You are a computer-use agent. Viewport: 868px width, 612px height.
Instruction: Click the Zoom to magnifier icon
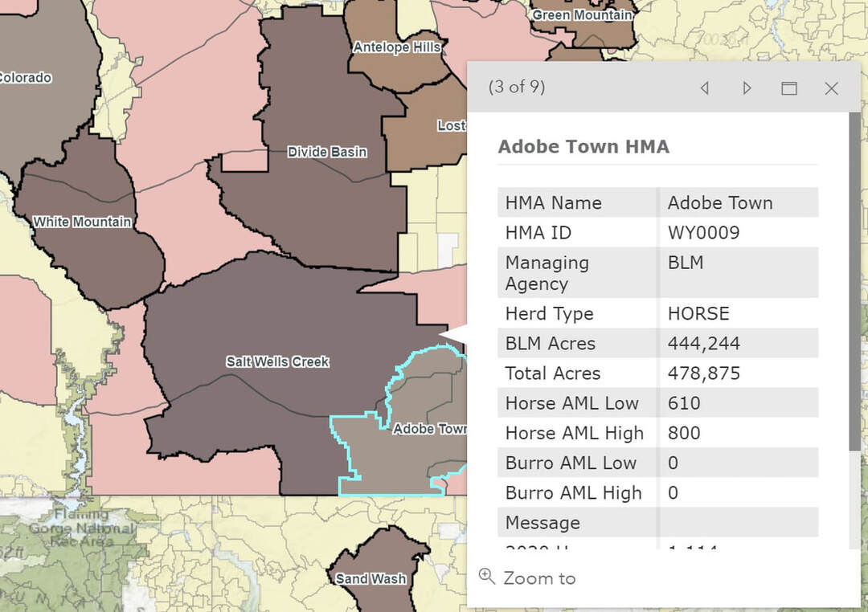coord(486,576)
